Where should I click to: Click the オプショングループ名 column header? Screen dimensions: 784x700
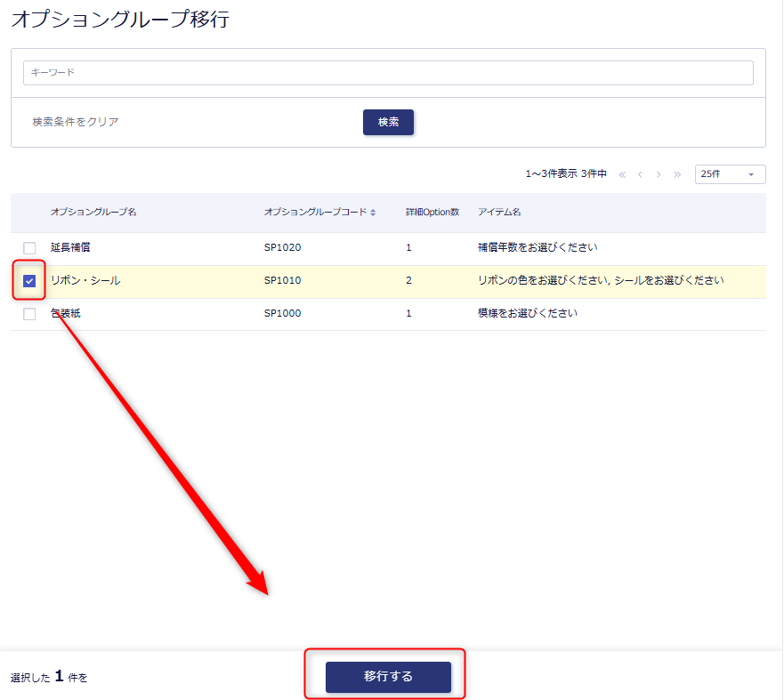coord(93,213)
